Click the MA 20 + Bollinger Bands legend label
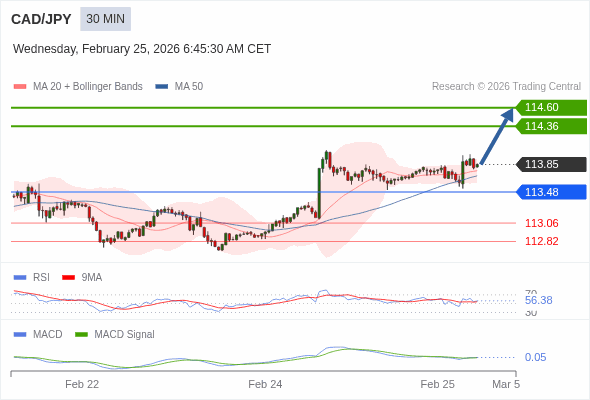590x400 pixels. 88,87
